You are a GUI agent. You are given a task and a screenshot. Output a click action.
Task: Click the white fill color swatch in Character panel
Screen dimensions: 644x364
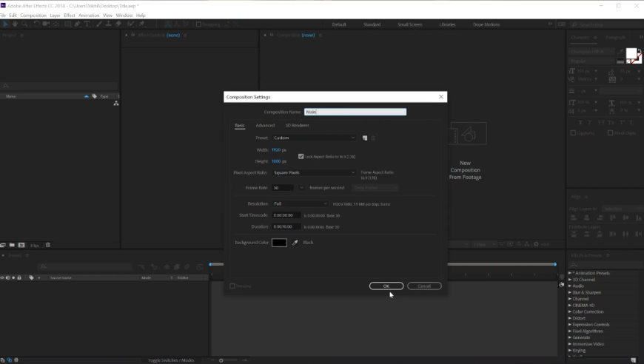click(631, 53)
